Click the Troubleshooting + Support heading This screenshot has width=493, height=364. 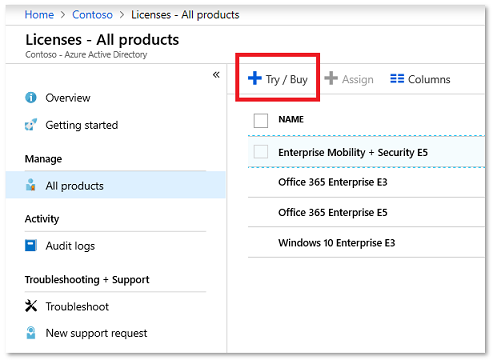coord(87,280)
